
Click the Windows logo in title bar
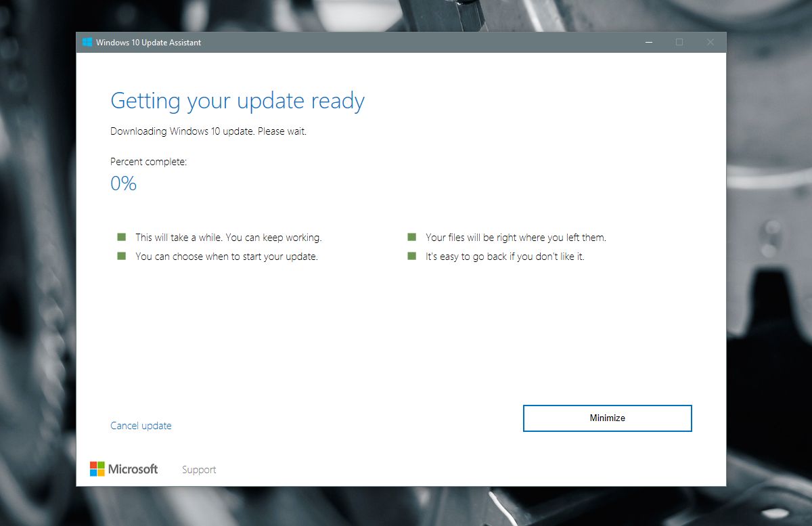(87, 42)
